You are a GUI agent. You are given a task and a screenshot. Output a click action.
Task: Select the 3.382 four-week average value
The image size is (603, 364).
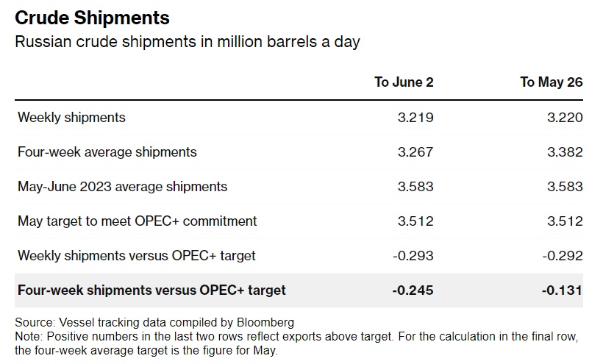click(x=566, y=152)
